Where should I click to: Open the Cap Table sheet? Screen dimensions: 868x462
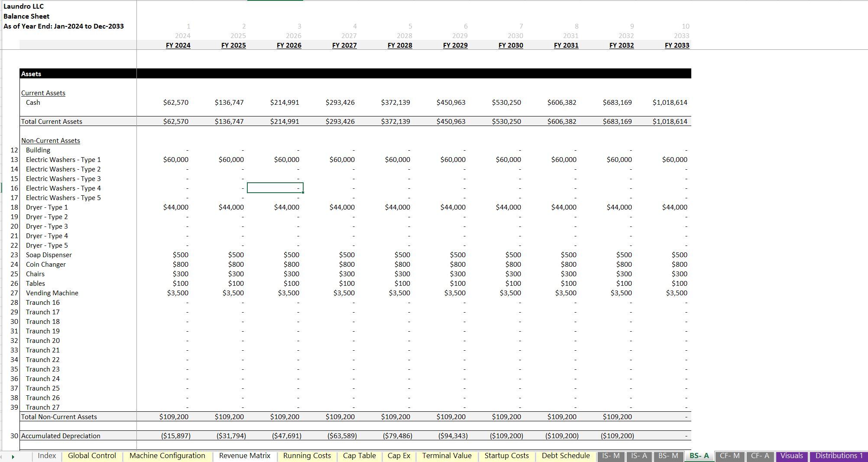pyautogui.click(x=359, y=456)
